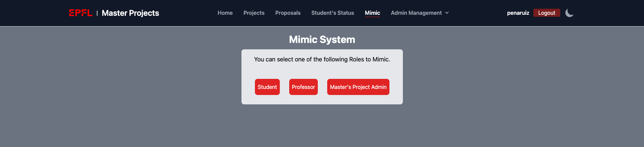Select the Mimic nav tab
Viewport: 644px width, 147px height.
coord(372,13)
